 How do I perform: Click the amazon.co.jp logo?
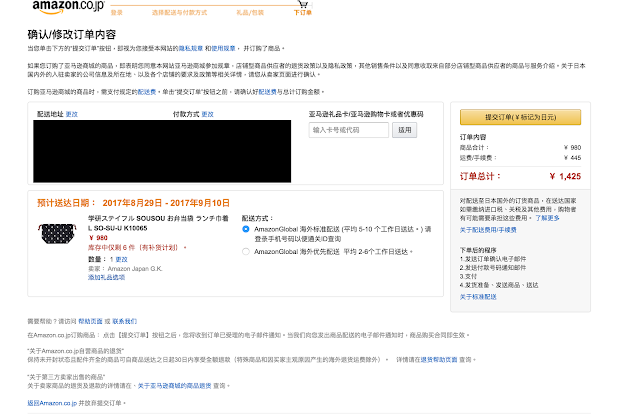[68, 7]
